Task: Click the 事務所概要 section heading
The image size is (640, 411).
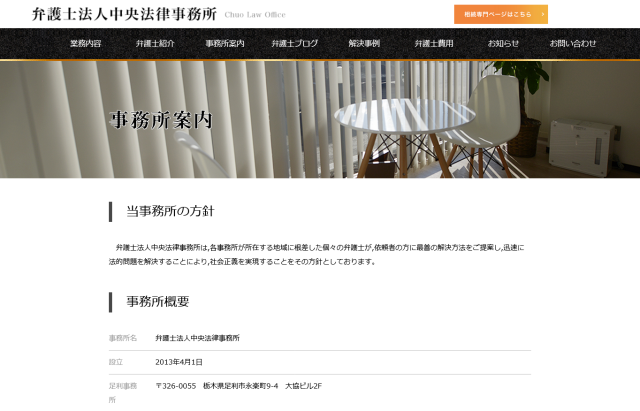Action: 158,302
